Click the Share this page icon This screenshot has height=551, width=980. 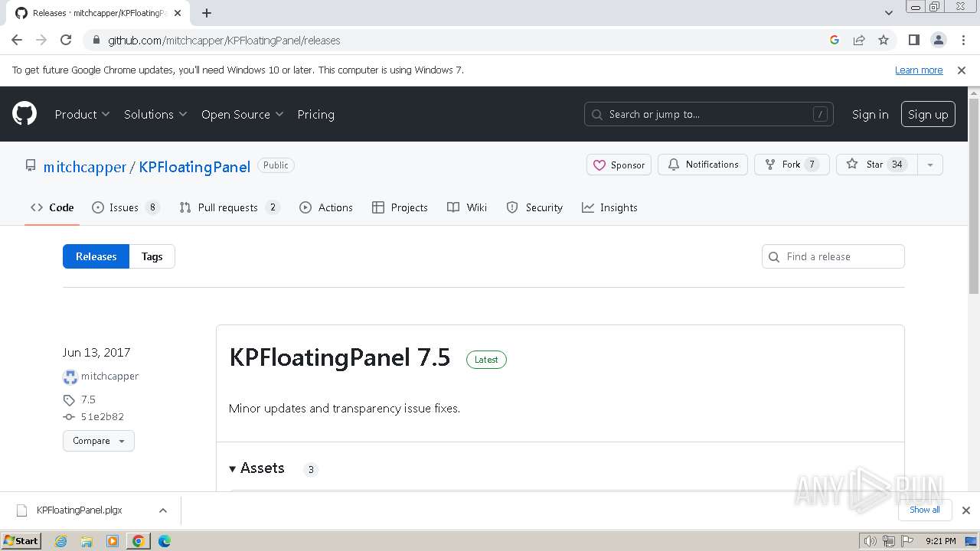coord(859,40)
